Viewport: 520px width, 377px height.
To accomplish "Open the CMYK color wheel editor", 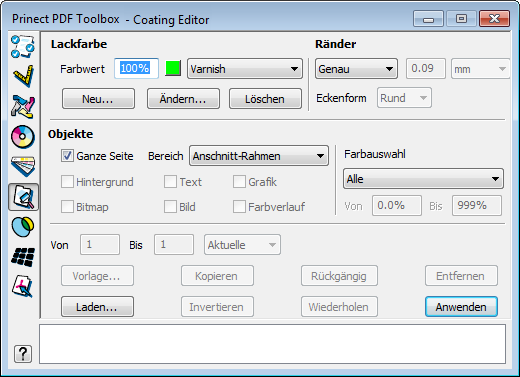I will click(x=23, y=137).
